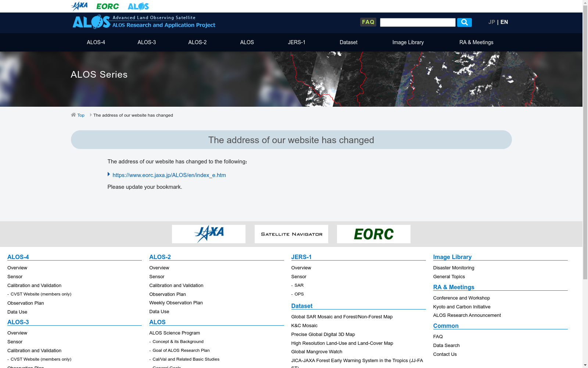The width and height of the screenshot is (588, 368).
Task: Open the Dataset footer heading link
Action: (x=302, y=306)
